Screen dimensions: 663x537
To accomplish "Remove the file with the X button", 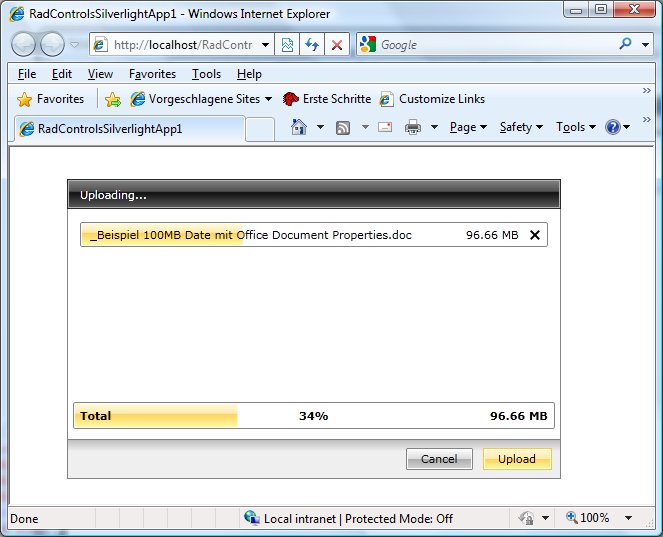I will pyautogui.click(x=535, y=235).
